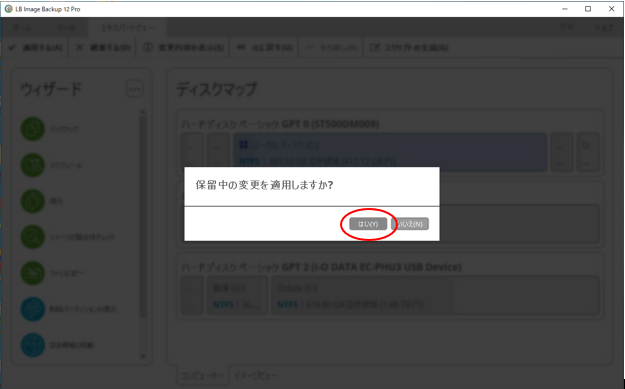The height and width of the screenshot is (389, 625).
Task: Open ヘルプ in the top-right menu
Action: [x=604, y=27]
